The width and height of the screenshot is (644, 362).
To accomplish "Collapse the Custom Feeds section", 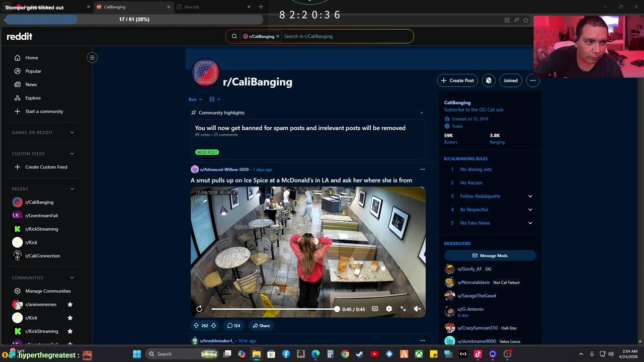I will tap(72, 154).
